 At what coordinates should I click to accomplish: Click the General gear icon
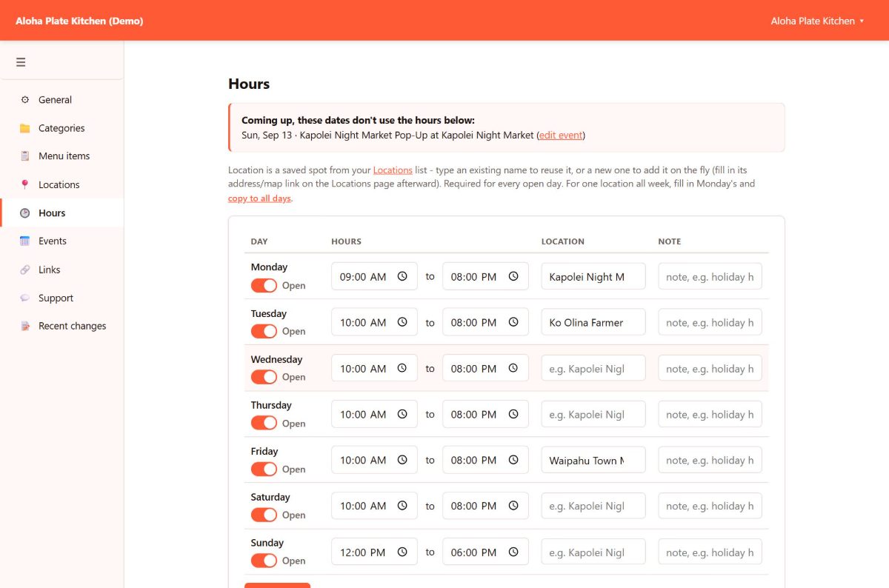pos(25,100)
